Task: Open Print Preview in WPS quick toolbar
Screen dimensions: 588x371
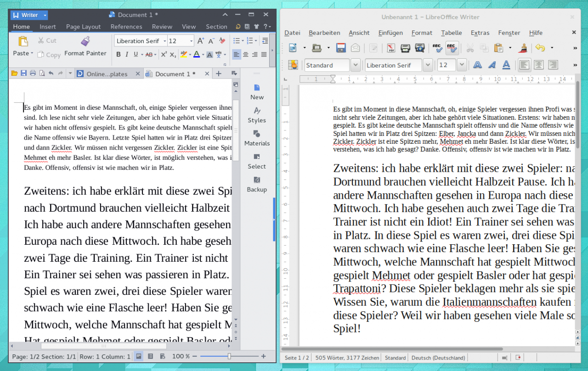Action: (42, 73)
